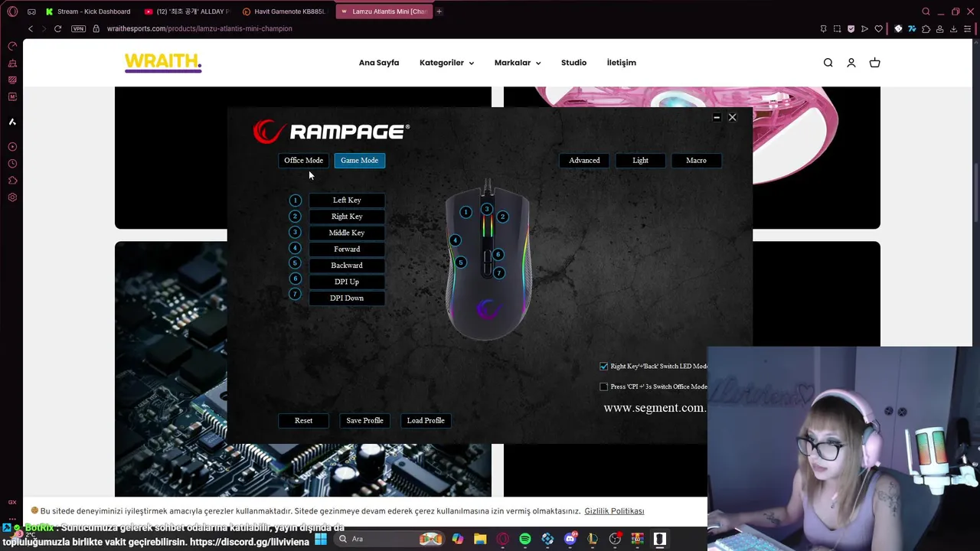The width and height of the screenshot is (980, 551).
Task: Select Game Mode in Rampage software
Action: [x=359, y=160]
